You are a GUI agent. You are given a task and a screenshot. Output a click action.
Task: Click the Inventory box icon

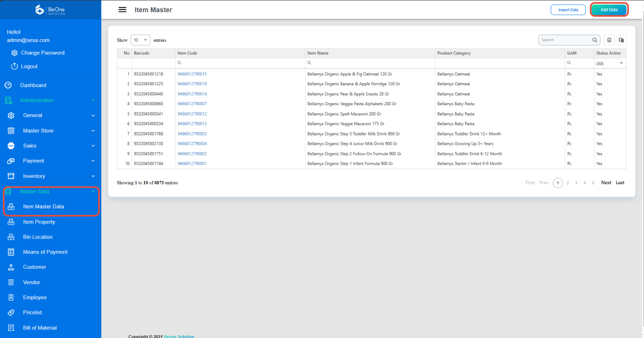point(11,176)
